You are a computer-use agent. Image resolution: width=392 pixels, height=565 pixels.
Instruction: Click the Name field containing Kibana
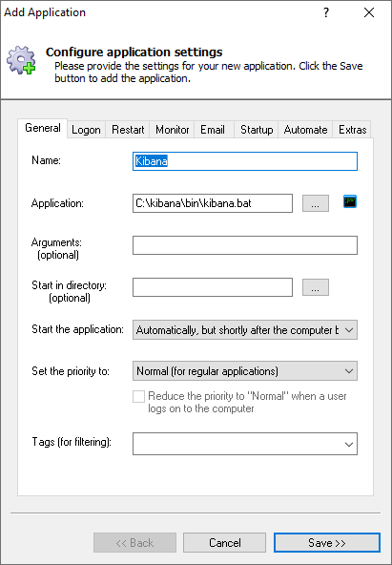[x=245, y=161]
